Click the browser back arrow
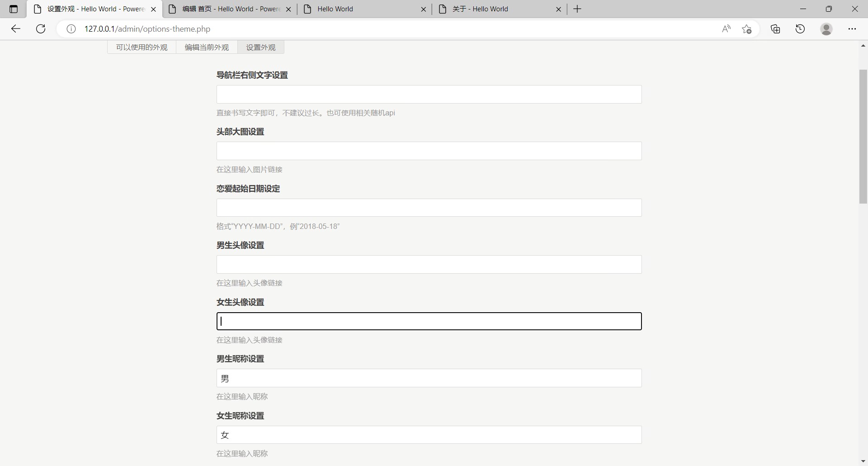 (x=16, y=29)
